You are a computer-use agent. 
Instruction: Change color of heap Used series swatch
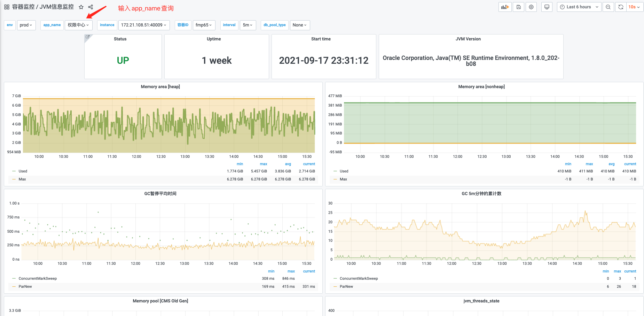tap(14, 171)
